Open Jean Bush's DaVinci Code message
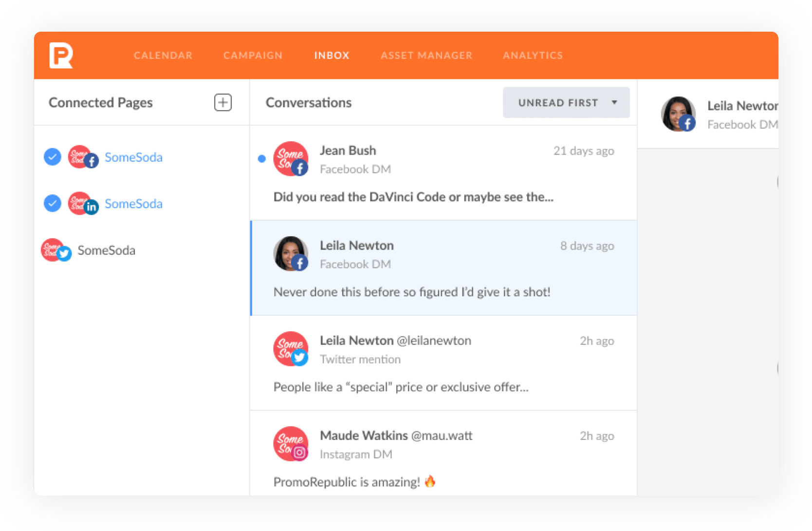Screen dimensions: 812x531 pyautogui.click(x=413, y=197)
